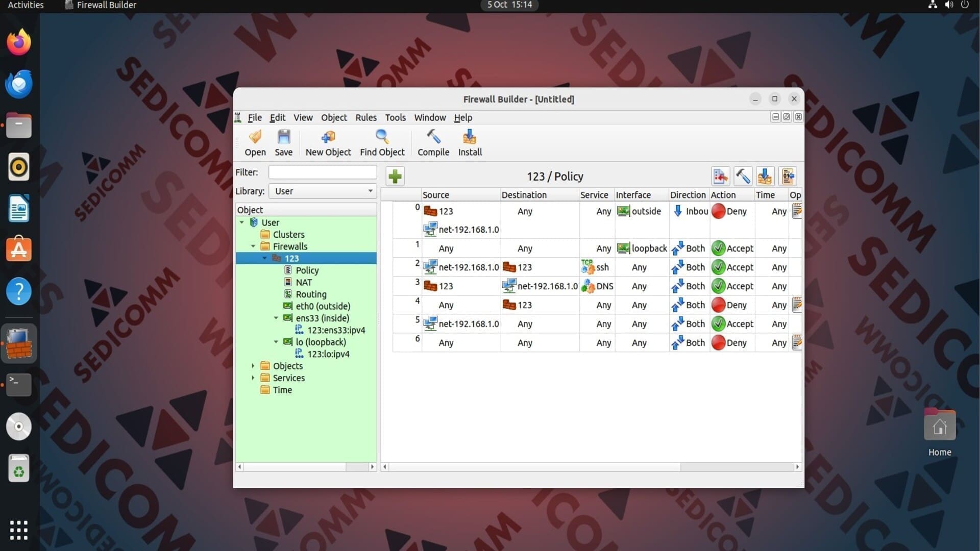Open the Tools menu
This screenshot has height=551, width=980.
click(395, 117)
